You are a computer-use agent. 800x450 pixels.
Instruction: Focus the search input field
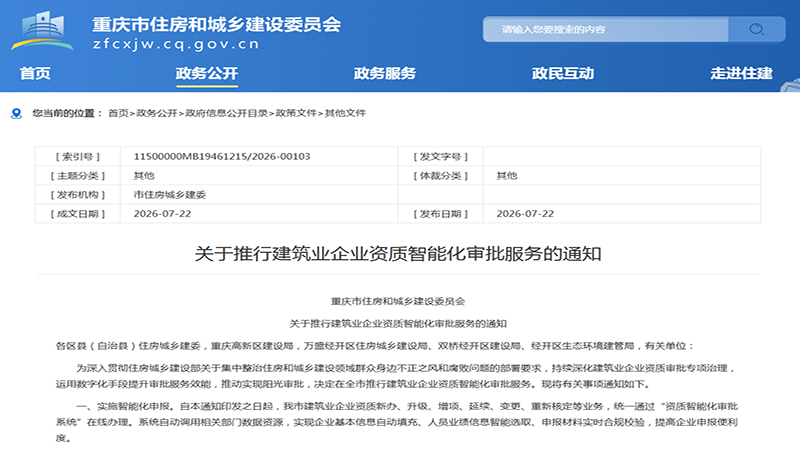click(x=605, y=29)
